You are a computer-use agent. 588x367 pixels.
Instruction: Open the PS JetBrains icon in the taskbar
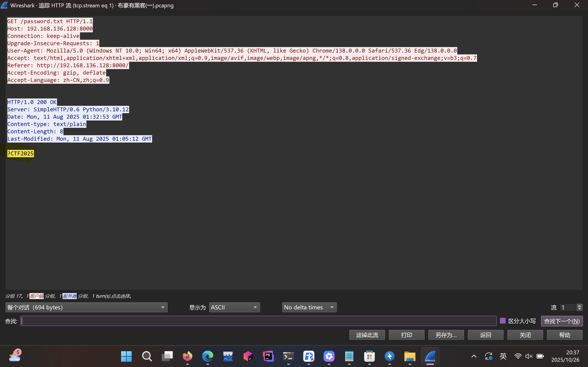click(268, 356)
